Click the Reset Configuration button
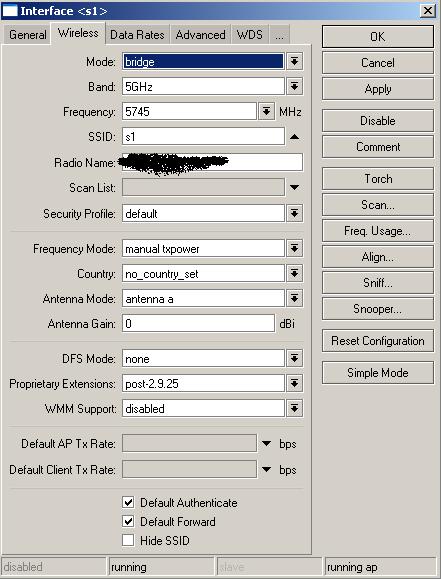Screen dimensions: 441x579 (378, 340)
